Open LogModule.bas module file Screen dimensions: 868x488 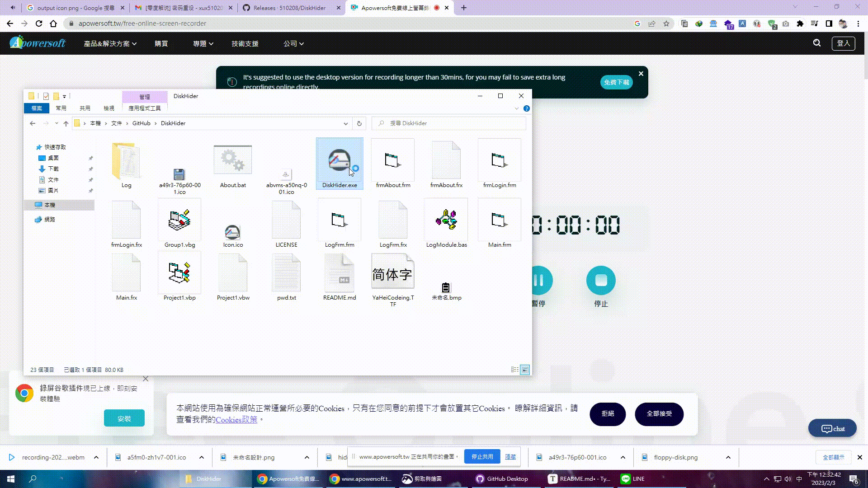[446, 224]
